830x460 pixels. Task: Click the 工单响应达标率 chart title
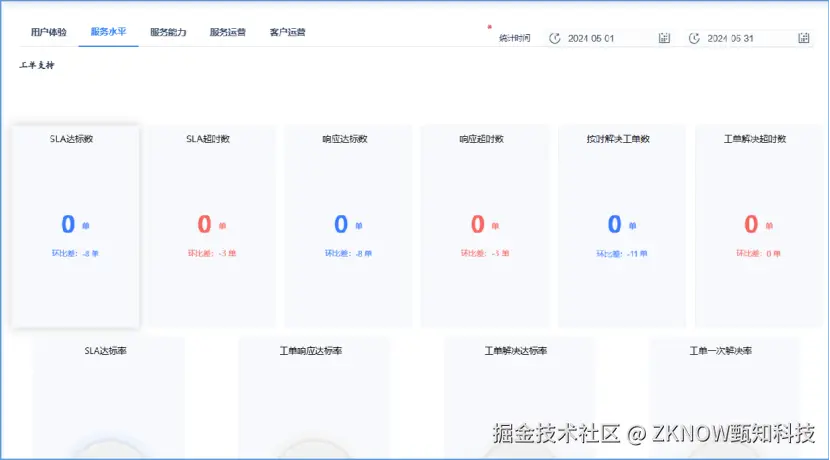pos(311,350)
